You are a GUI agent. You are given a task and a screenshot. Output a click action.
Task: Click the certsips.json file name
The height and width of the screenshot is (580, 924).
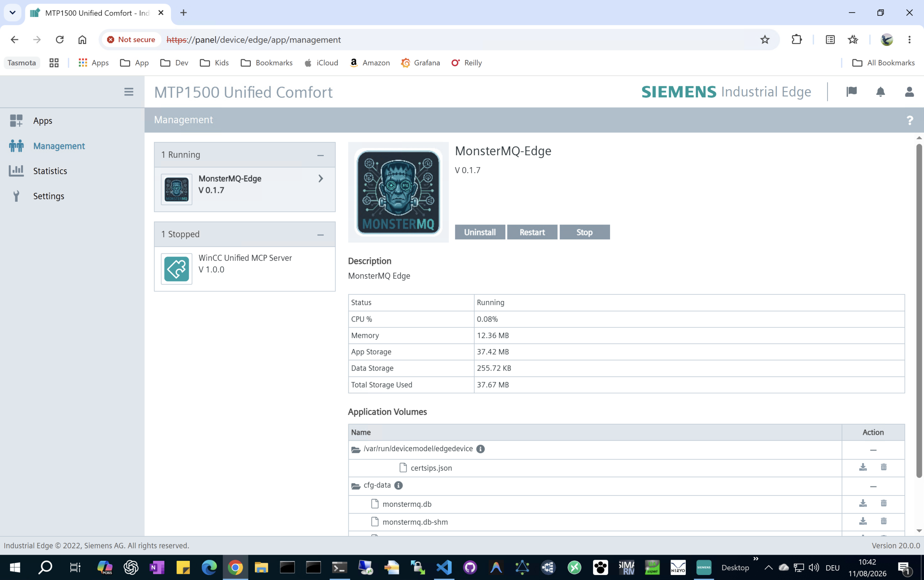pos(431,468)
